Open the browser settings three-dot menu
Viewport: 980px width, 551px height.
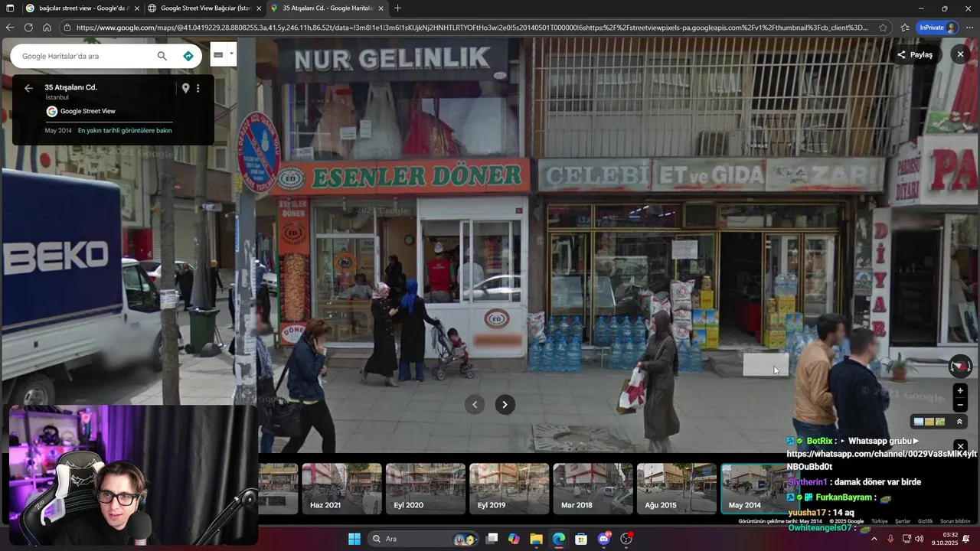coord(969,28)
